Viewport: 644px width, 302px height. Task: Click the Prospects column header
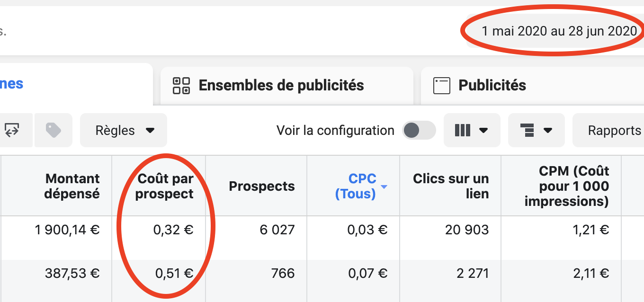262,187
